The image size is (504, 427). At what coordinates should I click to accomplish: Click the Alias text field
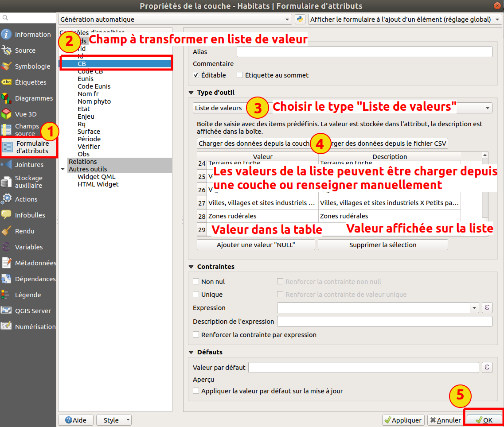click(x=364, y=52)
